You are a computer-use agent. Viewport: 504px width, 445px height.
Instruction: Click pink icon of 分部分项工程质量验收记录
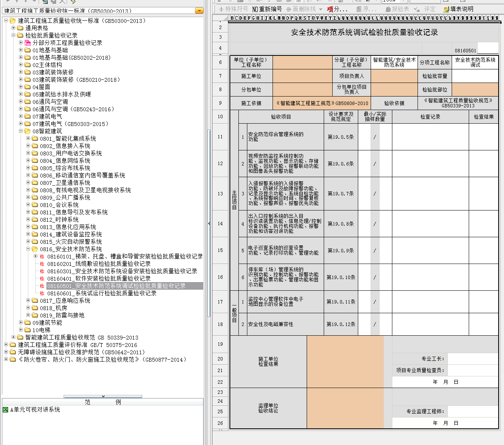point(28,43)
